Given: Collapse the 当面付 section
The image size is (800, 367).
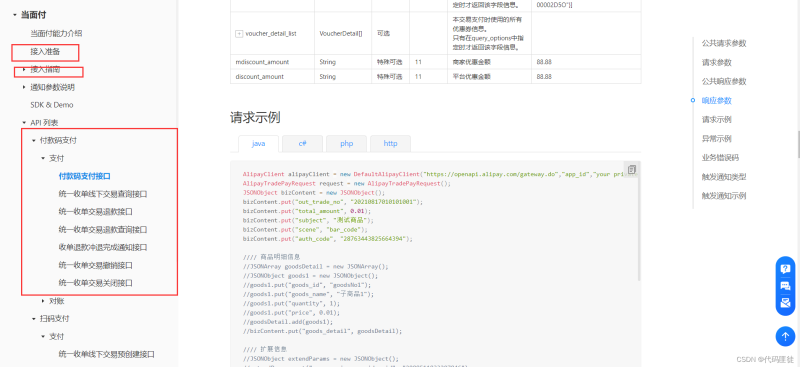Looking at the screenshot, I should click(x=14, y=15).
